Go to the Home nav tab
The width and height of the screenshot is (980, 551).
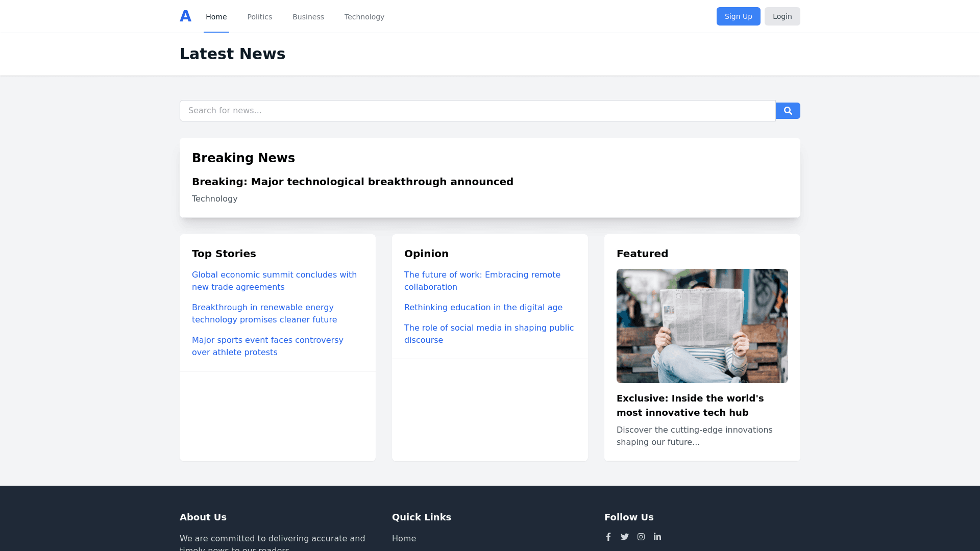[216, 17]
